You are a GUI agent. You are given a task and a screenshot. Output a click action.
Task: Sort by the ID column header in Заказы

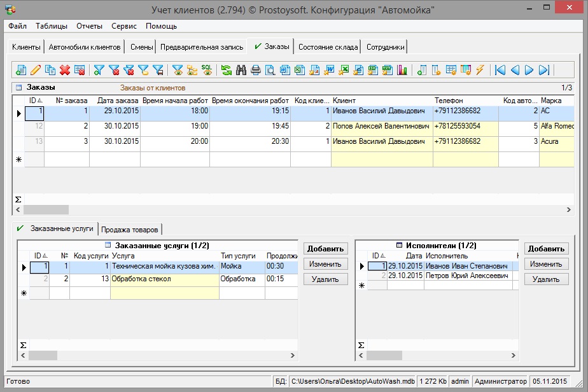[x=34, y=101]
